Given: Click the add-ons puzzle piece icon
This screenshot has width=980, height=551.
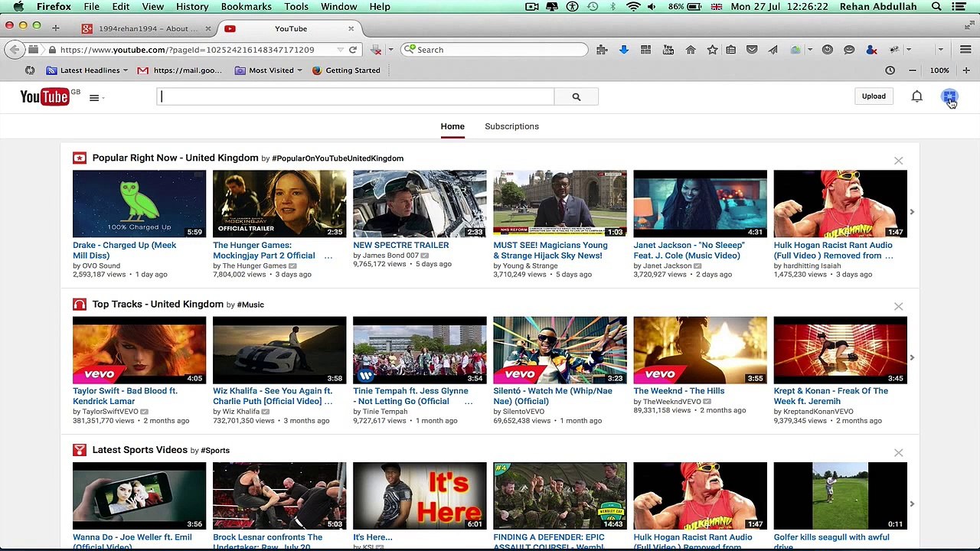Looking at the screenshot, I should [x=602, y=50].
